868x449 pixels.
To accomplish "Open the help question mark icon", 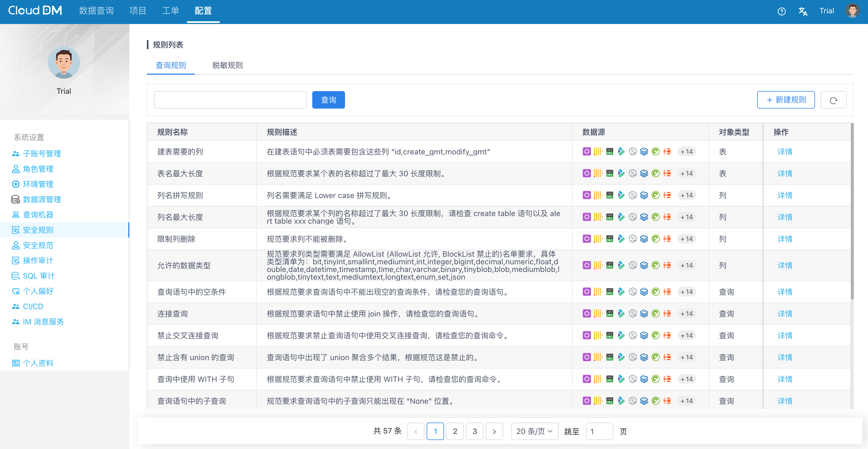I will pos(781,11).
